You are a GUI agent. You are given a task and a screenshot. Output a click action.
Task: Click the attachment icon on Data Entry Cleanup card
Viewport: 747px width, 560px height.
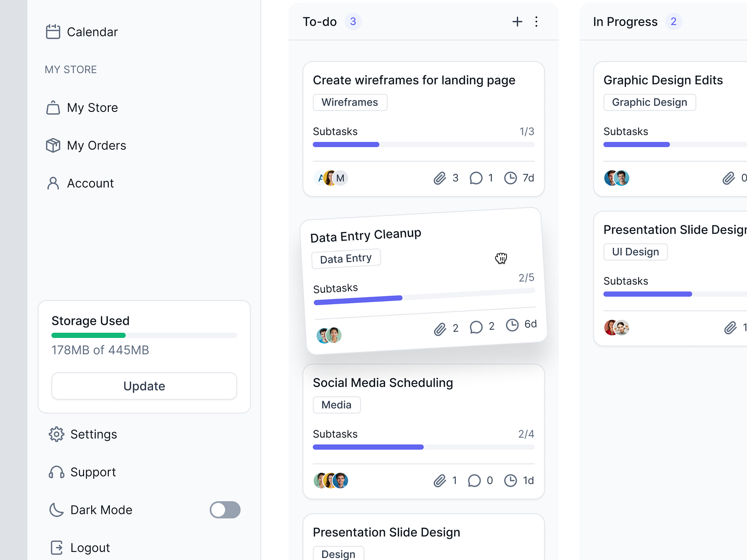pyautogui.click(x=439, y=329)
